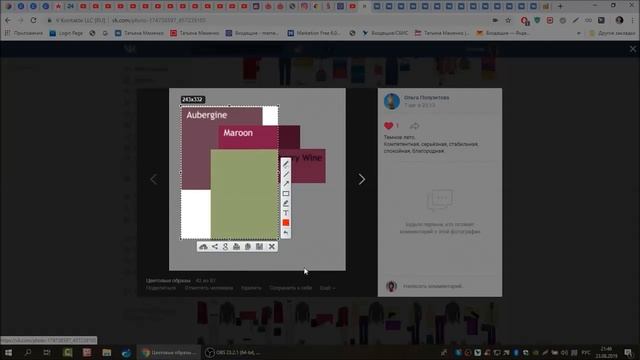Click the 'Отметить человека' link
Image resolution: width=640 pixels, height=360 pixels.
[209, 288]
